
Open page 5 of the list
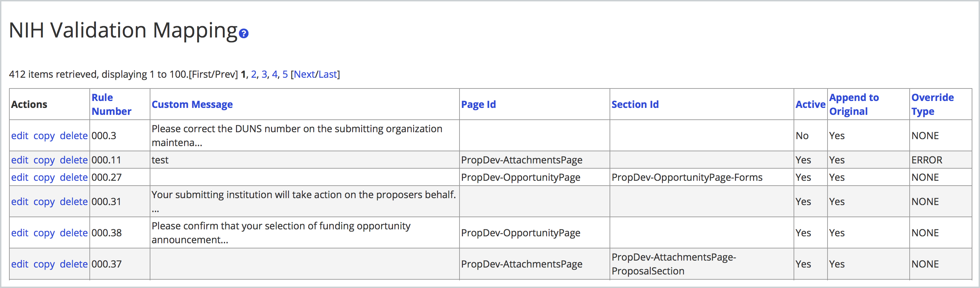pos(285,74)
